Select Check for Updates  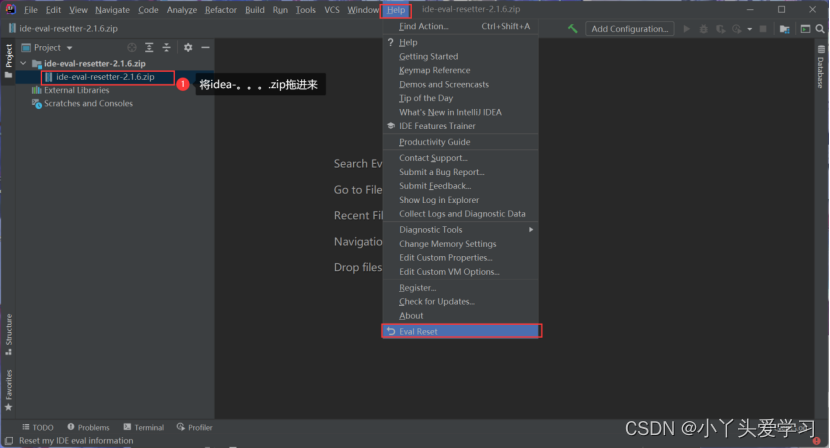pos(461,302)
